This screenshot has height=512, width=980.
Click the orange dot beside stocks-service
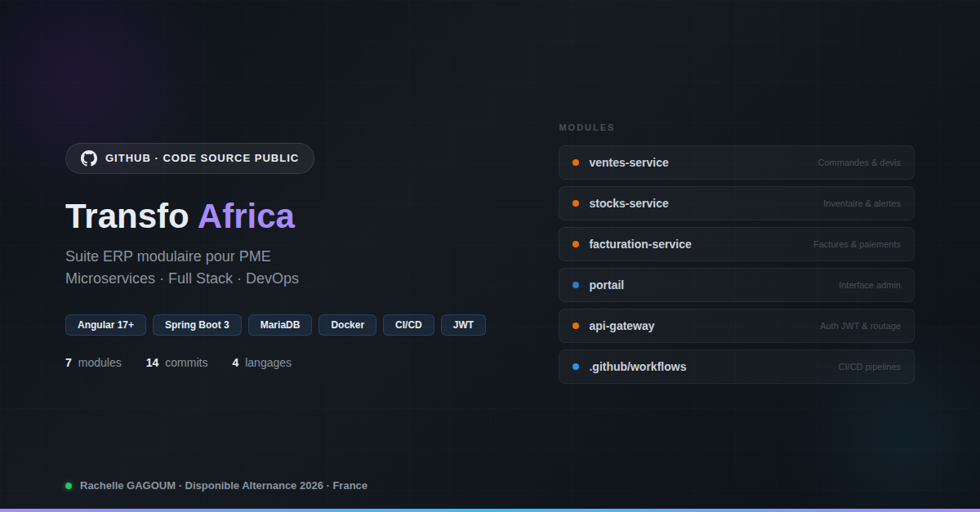(576, 203)
